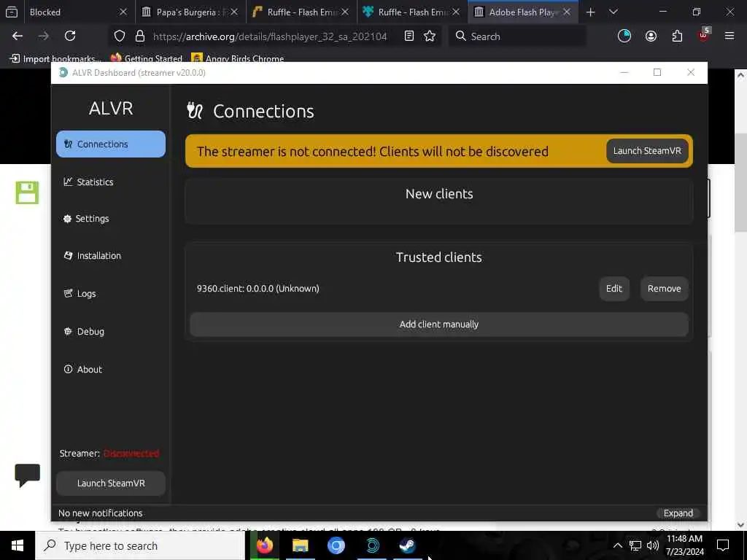Open the Settings tab in ALVR
Image resolution: width=747 pixels, height=560 pixels.
pyautogui.click(x=111, y=219)
